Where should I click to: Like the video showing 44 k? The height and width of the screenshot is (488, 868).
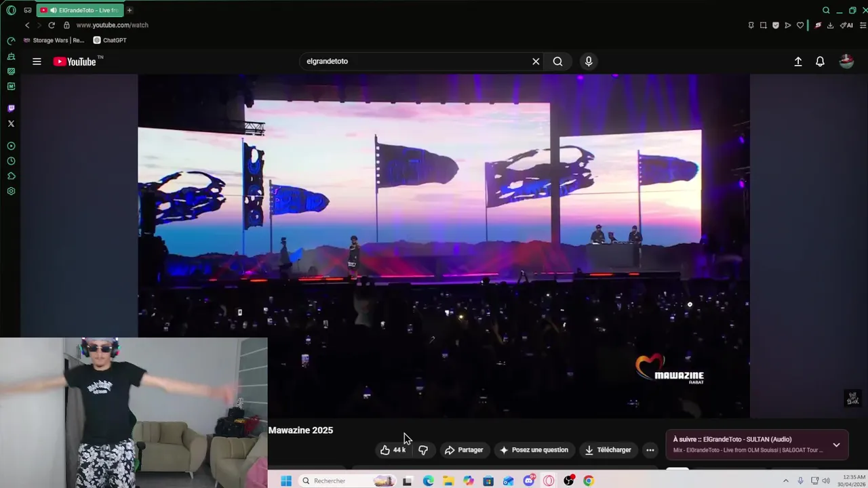point(393,450)
